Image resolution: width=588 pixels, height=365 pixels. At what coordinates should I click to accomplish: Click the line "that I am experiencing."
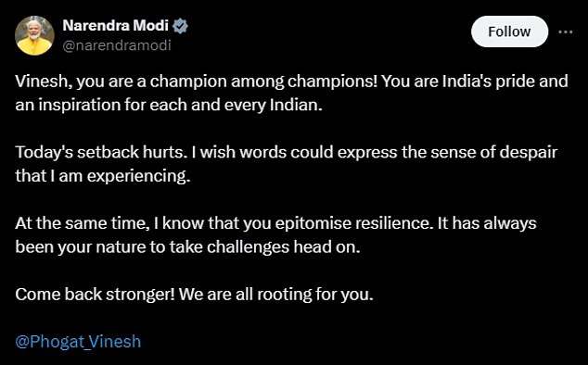(x=103, y=176)
